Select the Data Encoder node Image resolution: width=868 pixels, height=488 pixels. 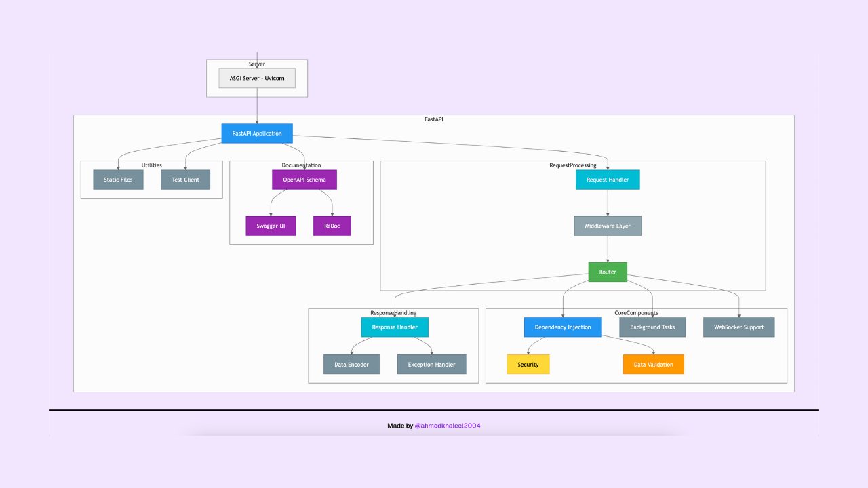tap(351, 364)
